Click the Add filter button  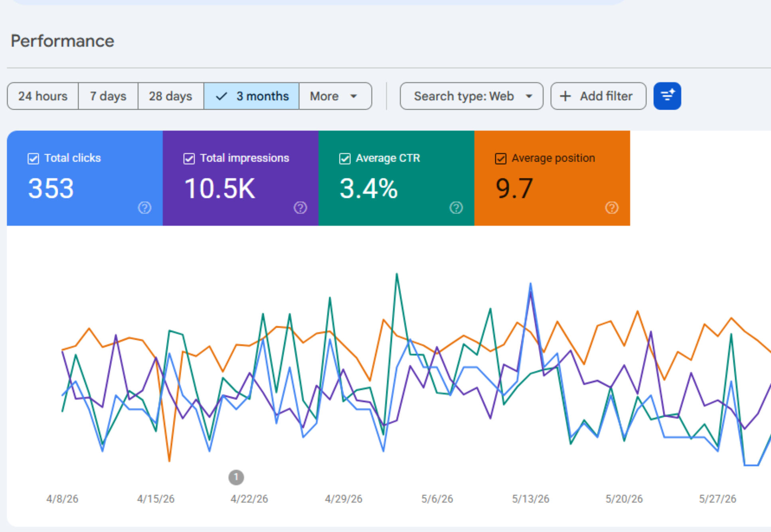[598, 96]
